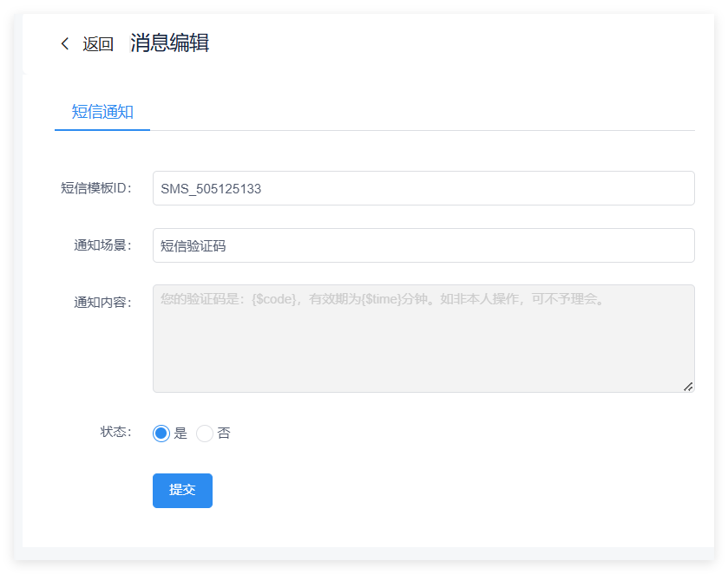Select the 是 status radio circle
This screenshot has height=574, width=728.
click(x=161, y=434)
